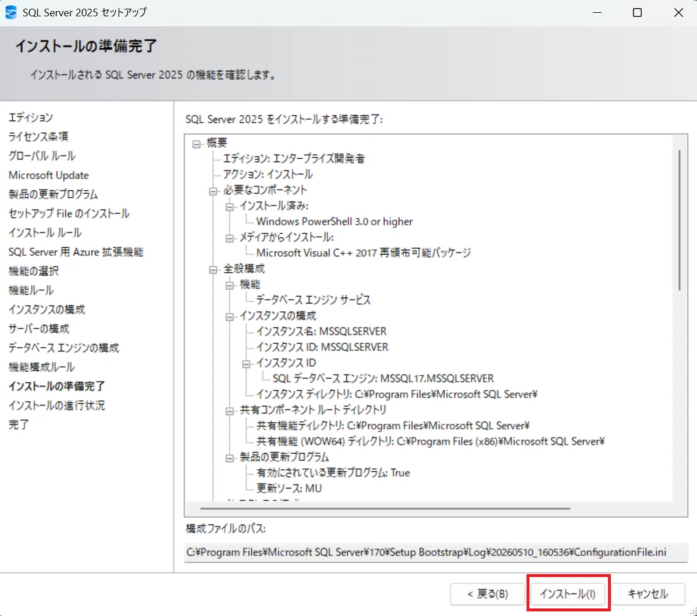The width and height of the screenshot is (697, 616).
Task: Click the SQL Server title bar icon
Action: click(x=10, y=12)
